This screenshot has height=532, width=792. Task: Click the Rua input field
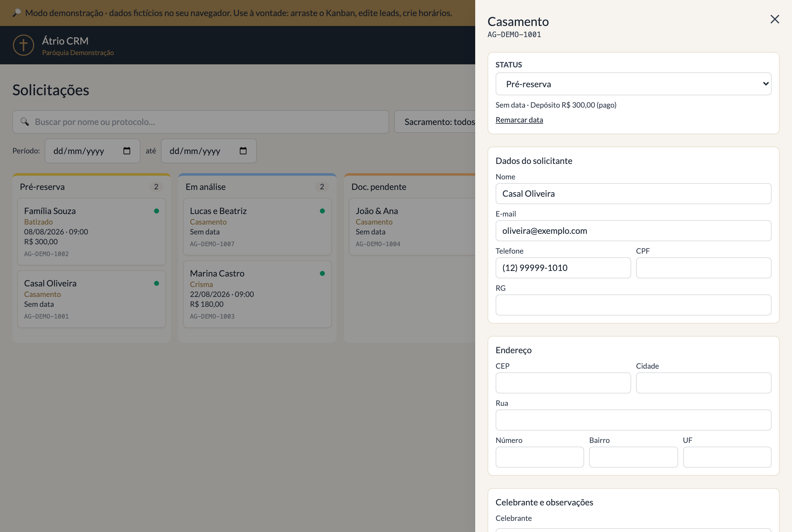coord(633,420)
